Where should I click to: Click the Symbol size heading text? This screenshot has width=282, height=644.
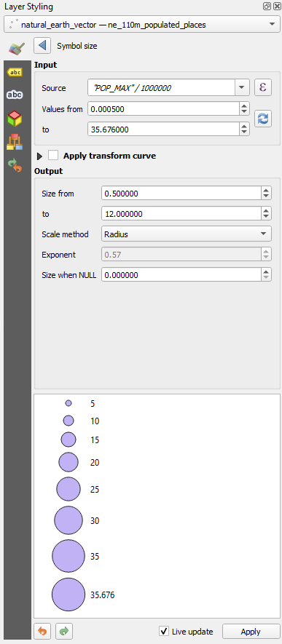click(77, 46)
